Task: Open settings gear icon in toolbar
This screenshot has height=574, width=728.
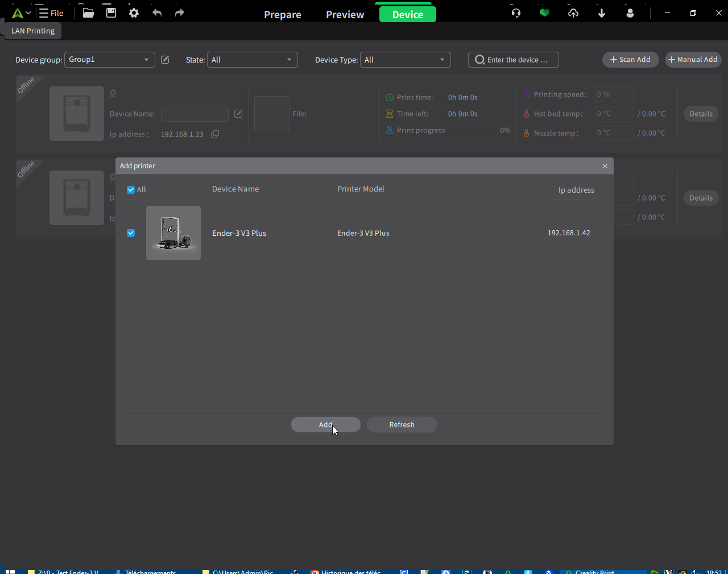Action: coord(134,13)
